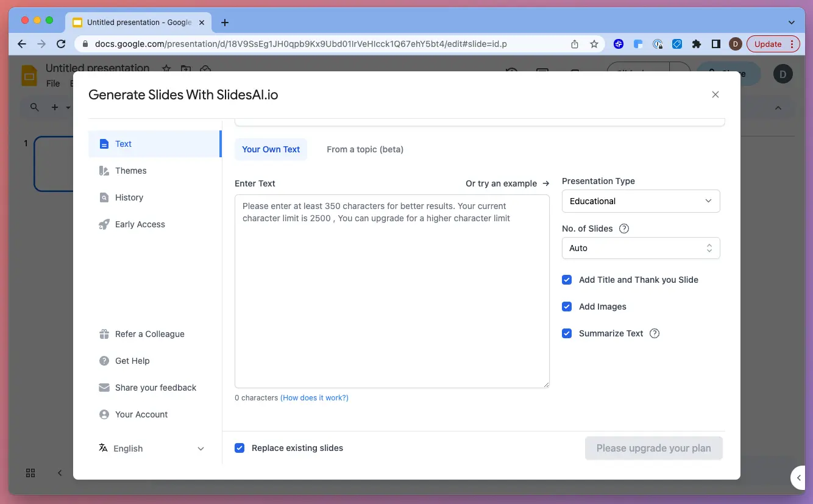This screenshot has width=813, height=504.
Task: Click the browser address bar URL
Action: click(300, 44)
